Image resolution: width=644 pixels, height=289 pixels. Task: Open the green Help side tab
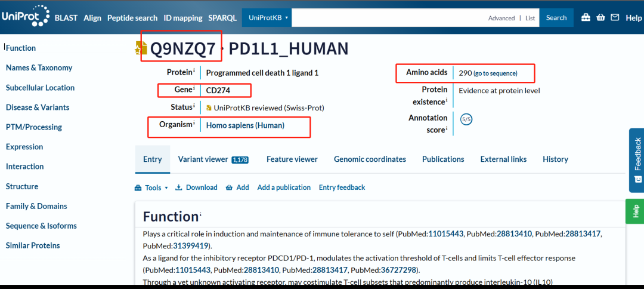click(x=636, y=211)
